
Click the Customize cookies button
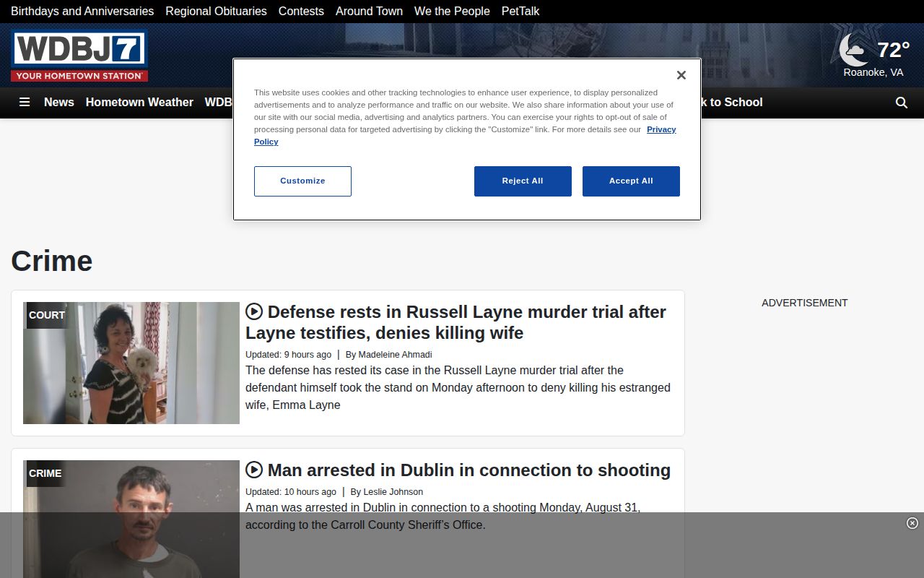302,181
